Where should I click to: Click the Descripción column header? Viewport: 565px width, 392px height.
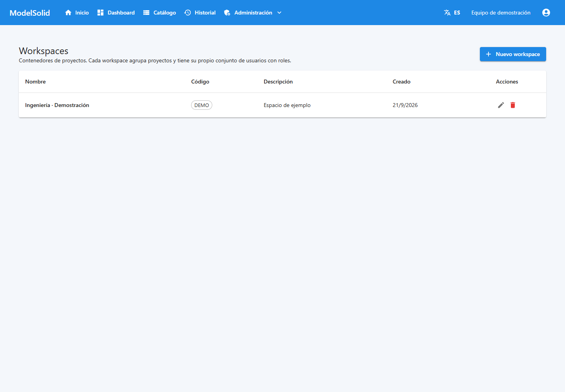click(x=278, y=82)
